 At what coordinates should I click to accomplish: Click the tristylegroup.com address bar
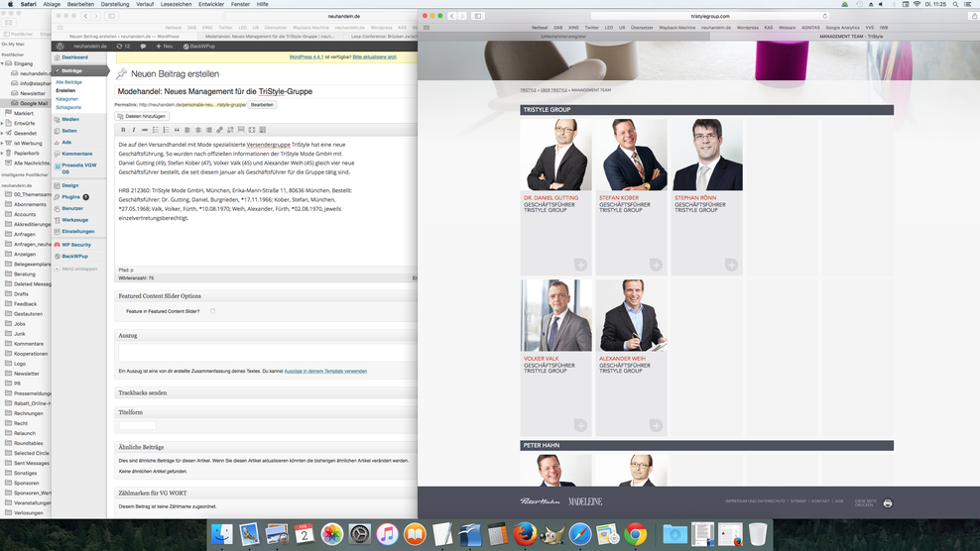(x=710, y=16)
